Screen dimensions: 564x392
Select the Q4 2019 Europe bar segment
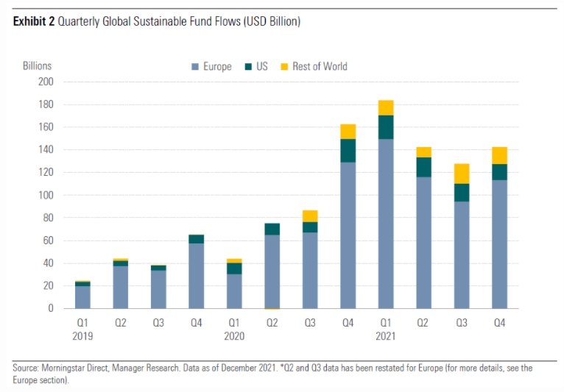tap(197, 276)
